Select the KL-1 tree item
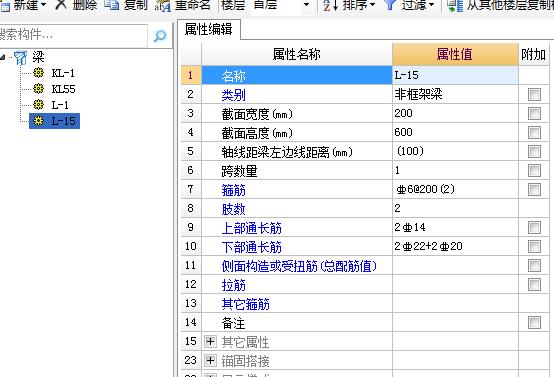 click(63, 73)
